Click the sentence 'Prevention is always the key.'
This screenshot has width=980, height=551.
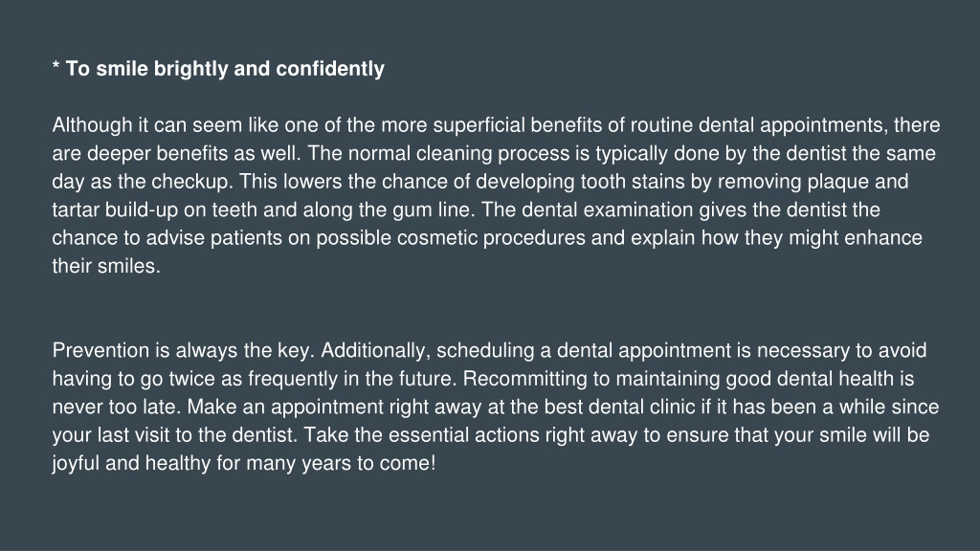[183, 350]
